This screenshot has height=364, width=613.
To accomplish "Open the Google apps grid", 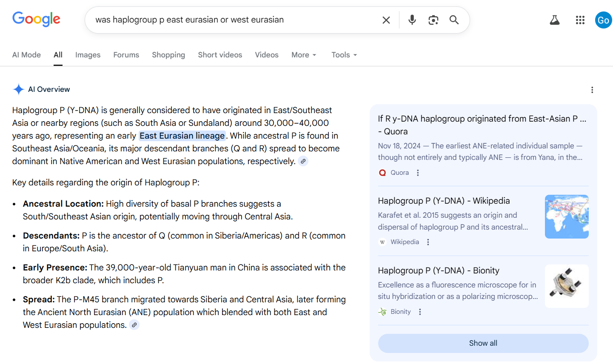I will (580, 20).
